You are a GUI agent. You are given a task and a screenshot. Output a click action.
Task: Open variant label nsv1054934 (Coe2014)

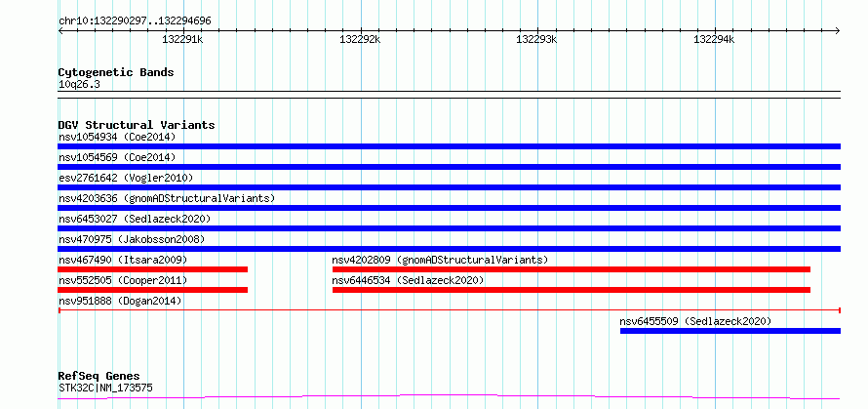coord(117,137)
